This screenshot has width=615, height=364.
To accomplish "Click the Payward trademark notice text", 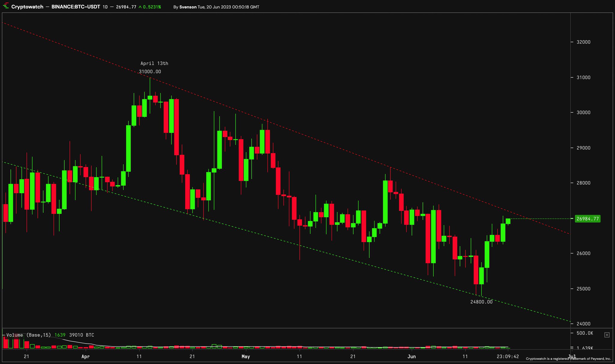I will [x=568, y=359].
